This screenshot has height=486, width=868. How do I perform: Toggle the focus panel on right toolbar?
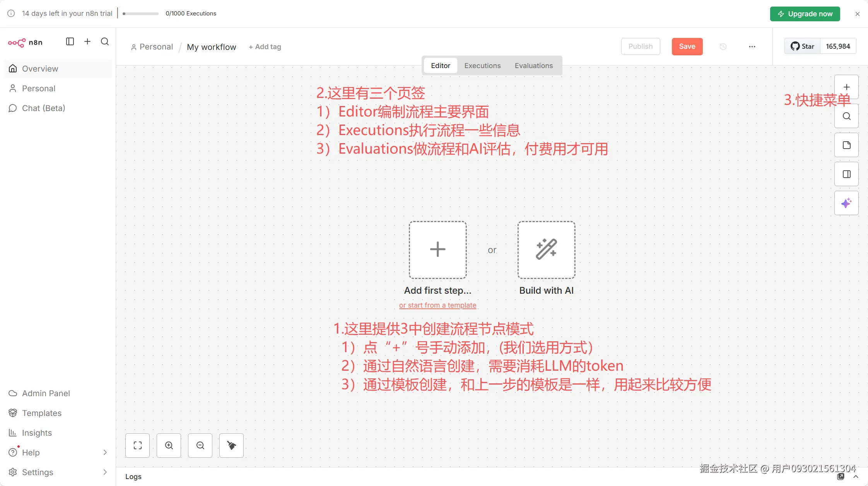(x=846, y=174)
